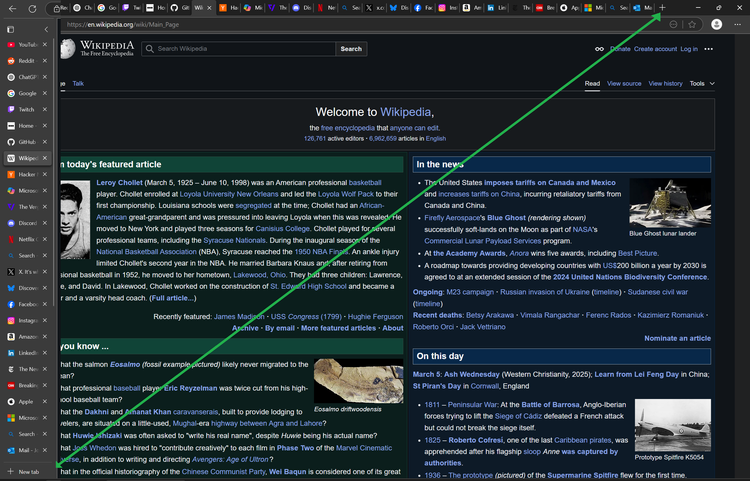The width and height of the screenshot is (750, 481).
Task: Select the Netflix tab in the horizontal tab strip
Action: [x=326, y=8]
